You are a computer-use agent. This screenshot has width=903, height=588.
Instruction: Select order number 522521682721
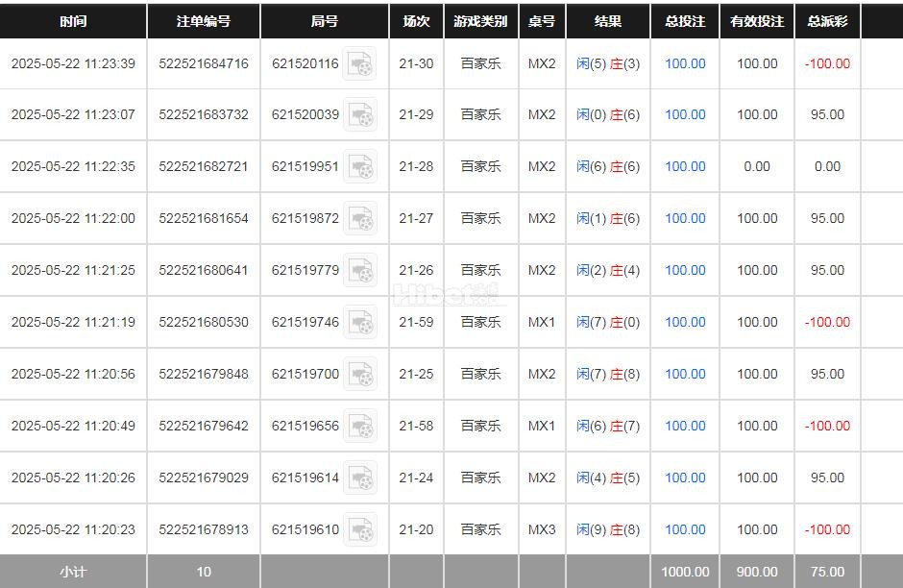(x=204, y=166)
